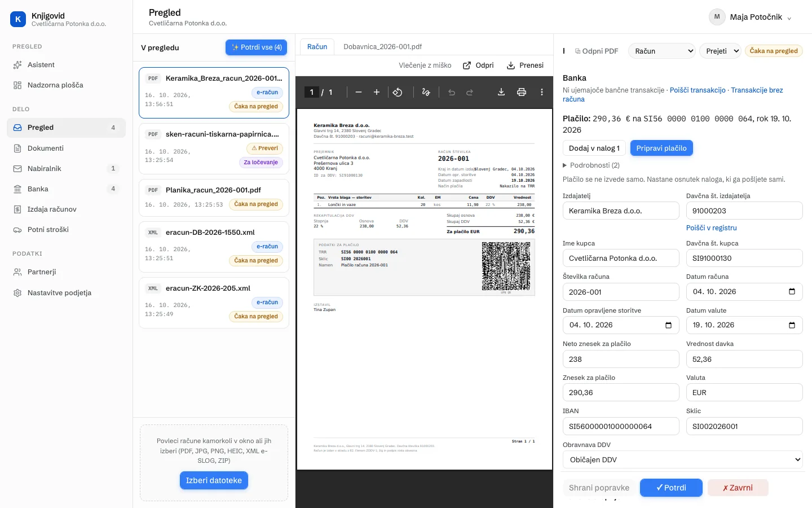Click the Pripravi plačilo button
This screenshot has height=508, width=812.
point(661,148)
